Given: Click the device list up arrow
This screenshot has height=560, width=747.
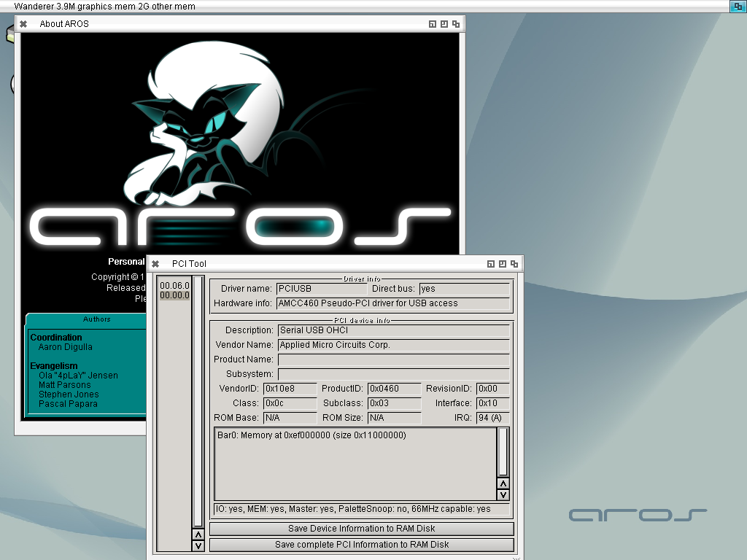Looking at the screenshot, I should click(198, 534).
